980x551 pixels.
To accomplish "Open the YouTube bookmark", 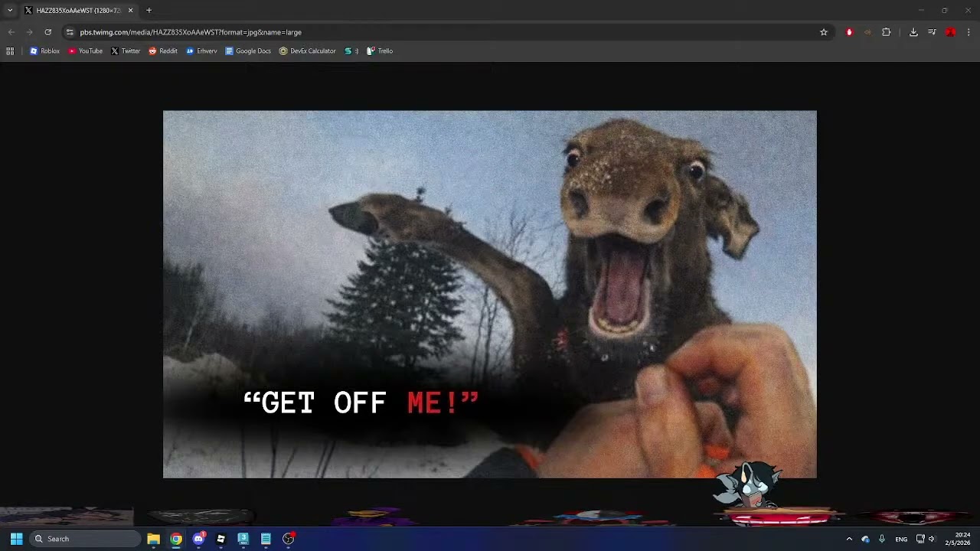I will [x=85, y=51].
